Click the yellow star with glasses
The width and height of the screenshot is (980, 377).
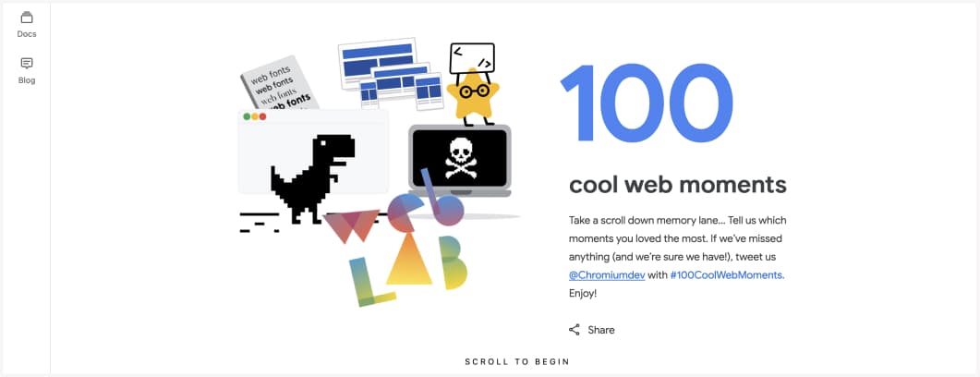pyautogui.click(x=473, y=93)
